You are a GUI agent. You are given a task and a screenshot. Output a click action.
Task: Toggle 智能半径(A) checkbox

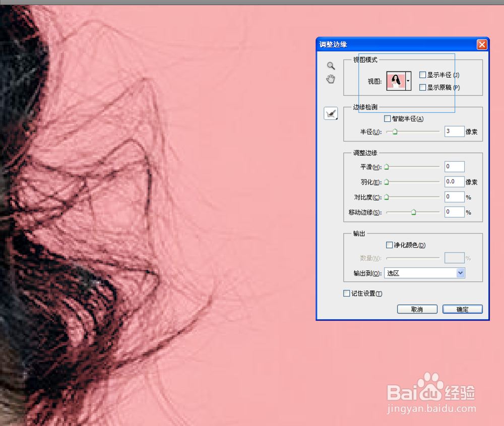click(387, 119)
